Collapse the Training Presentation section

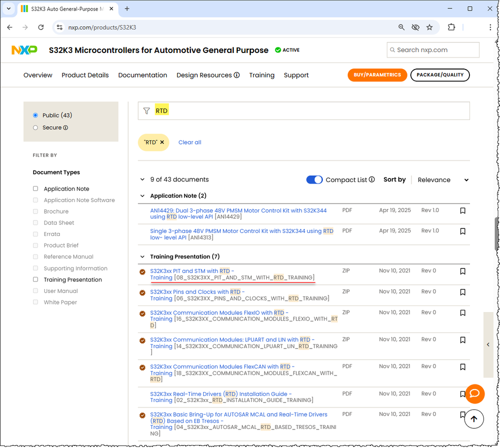click(142, 256)
